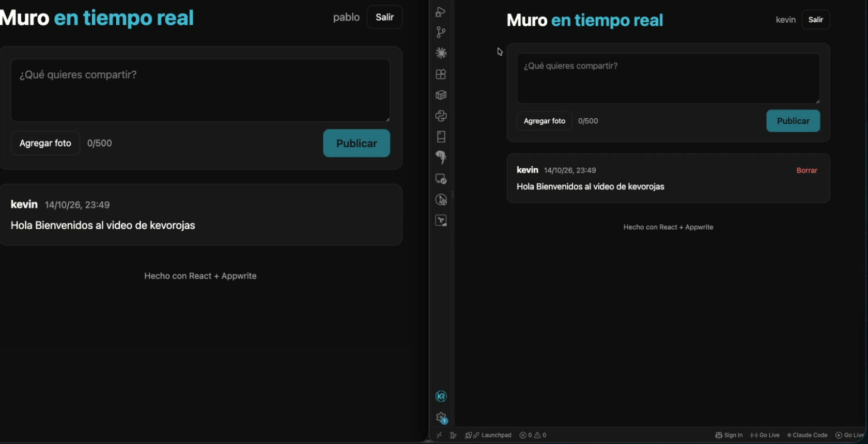Click Go Live with the broadcast icon

(765, 435)
